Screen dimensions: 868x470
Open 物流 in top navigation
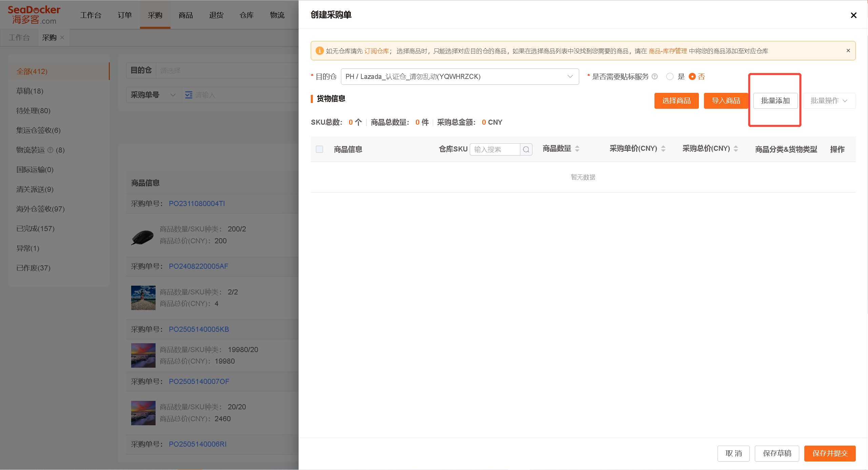(x=277, y=15)
